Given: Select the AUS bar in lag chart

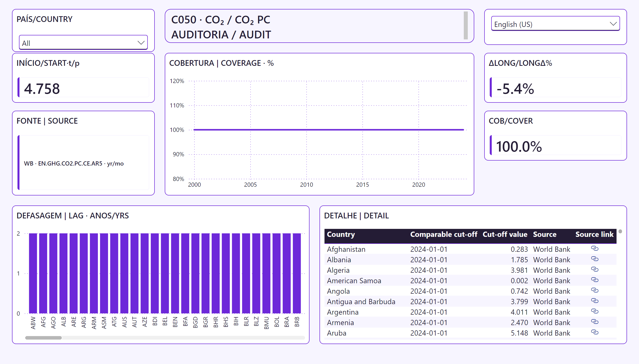Looking at the screenshot, I should (x=124, y=273).
